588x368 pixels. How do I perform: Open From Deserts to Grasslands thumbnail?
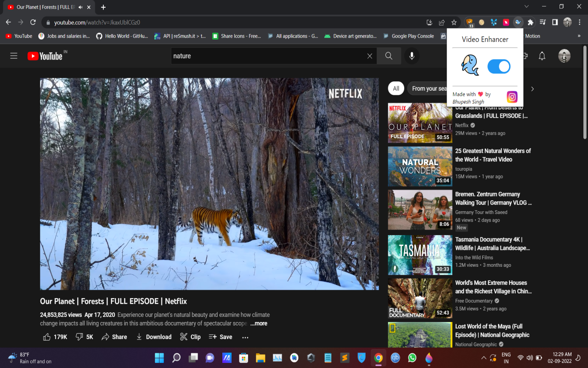(420, 123)
